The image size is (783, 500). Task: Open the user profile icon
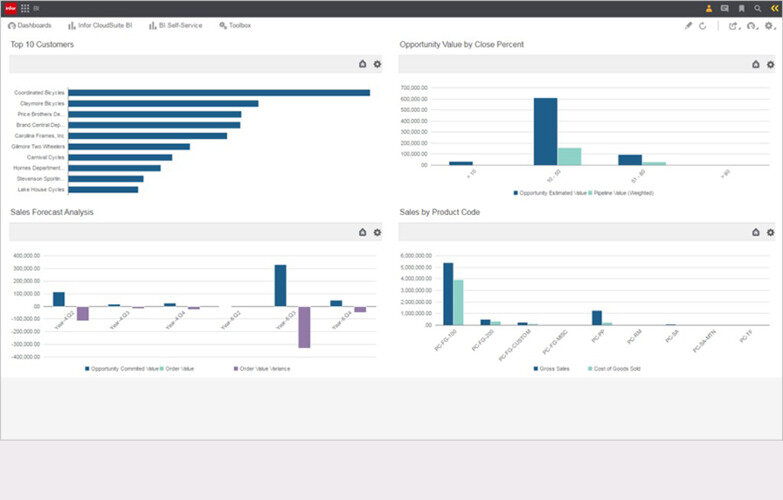[x=709, y=8]
